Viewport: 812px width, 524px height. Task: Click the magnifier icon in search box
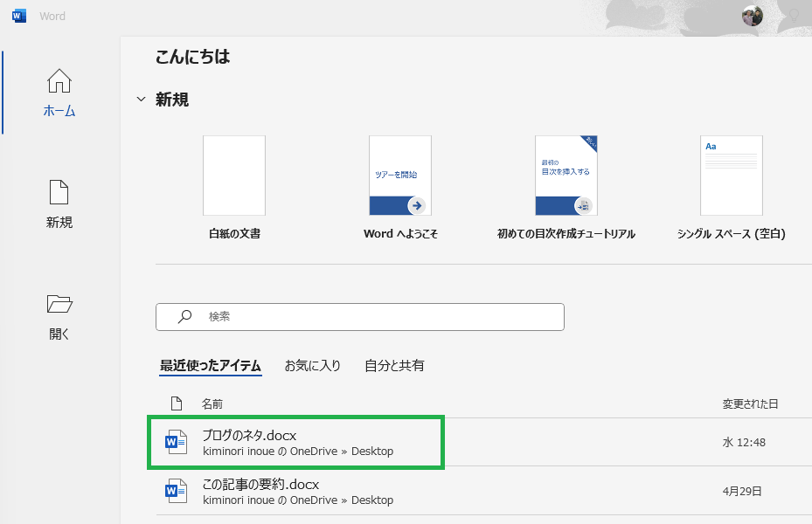pos(184,316)
